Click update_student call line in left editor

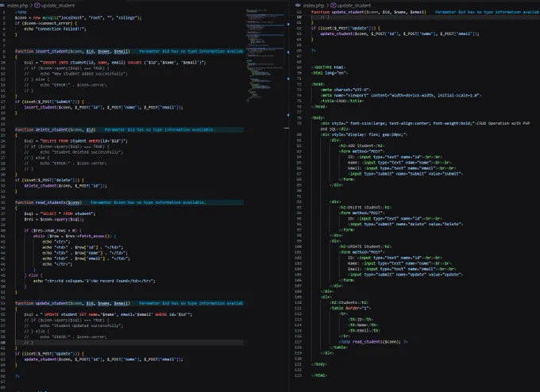(103, 359)
